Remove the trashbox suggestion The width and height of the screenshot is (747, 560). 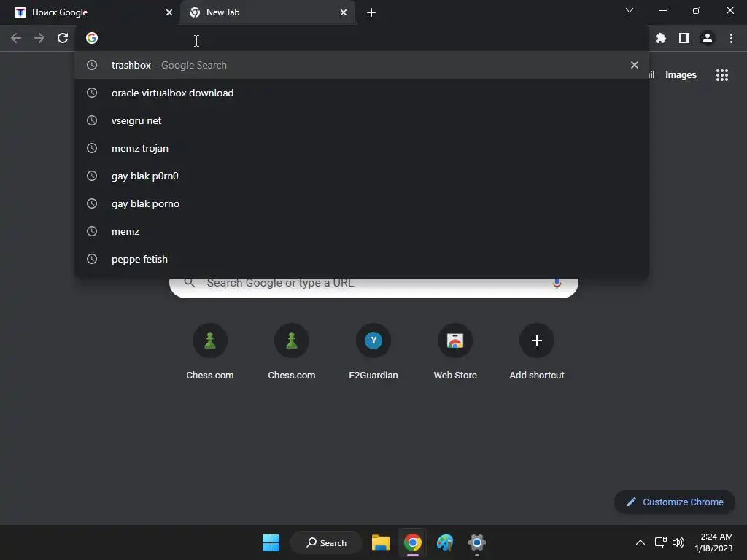pos(635,65)
